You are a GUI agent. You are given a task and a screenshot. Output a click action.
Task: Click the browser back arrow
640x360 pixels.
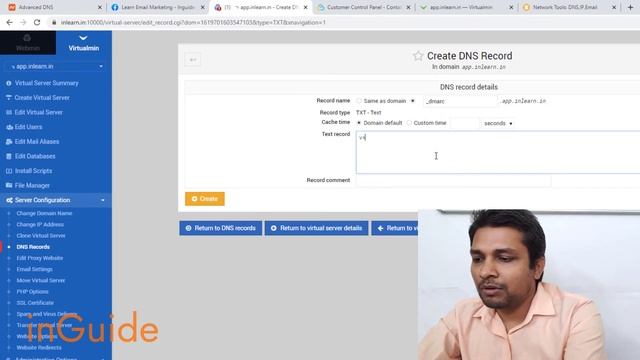click(x=9, y=22)
